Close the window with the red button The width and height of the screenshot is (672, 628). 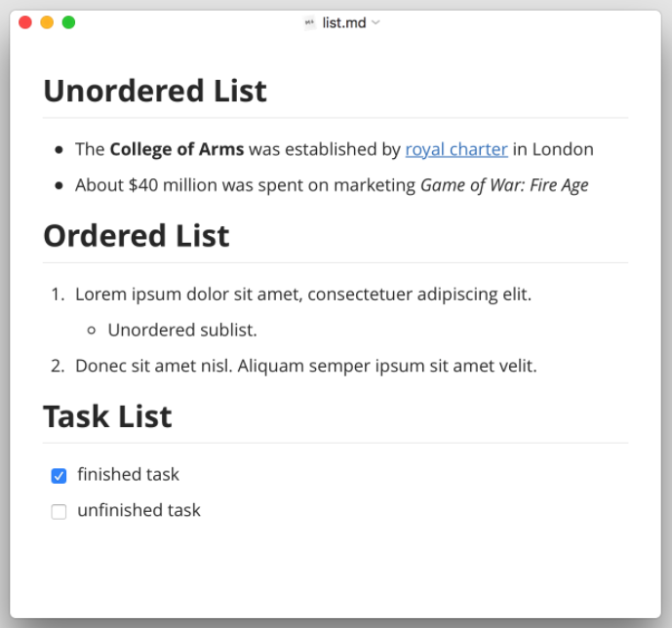(25, 22)
